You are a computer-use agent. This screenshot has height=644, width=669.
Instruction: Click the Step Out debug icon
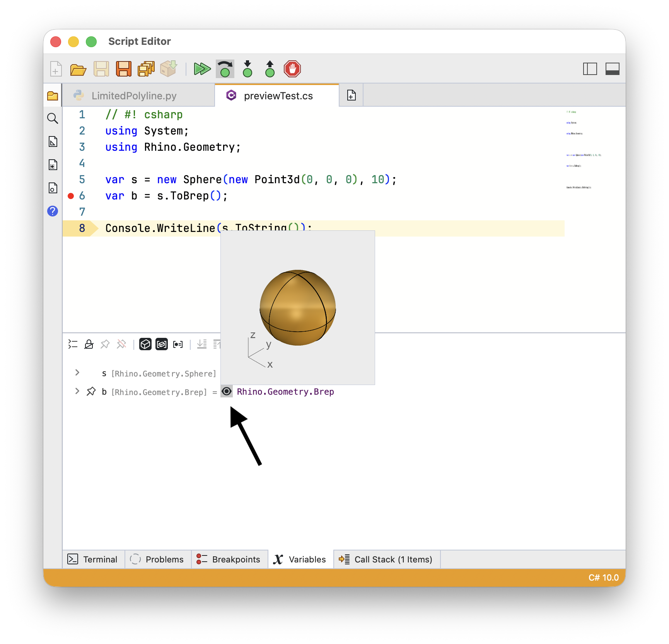click(x=270, y=69)
